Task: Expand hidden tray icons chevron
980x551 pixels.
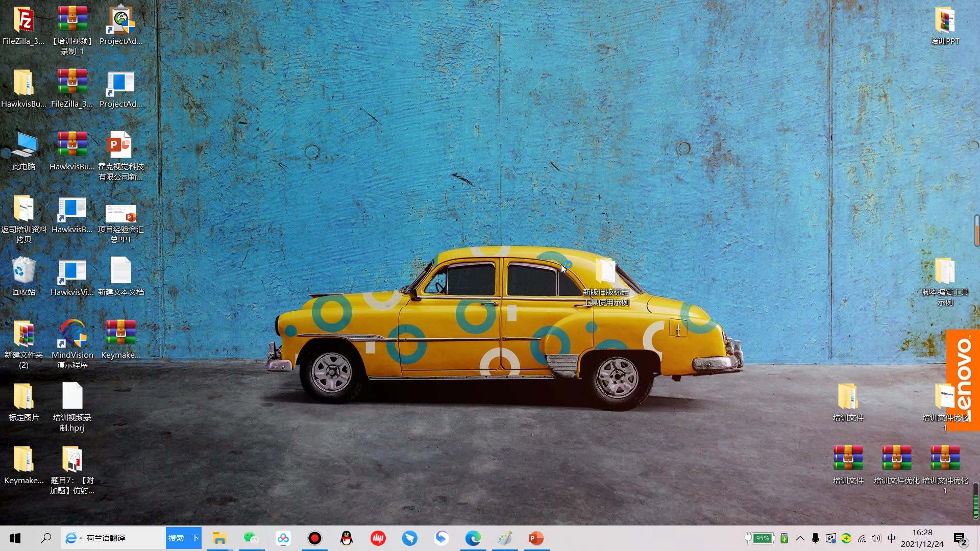Action: coord(800,538)
